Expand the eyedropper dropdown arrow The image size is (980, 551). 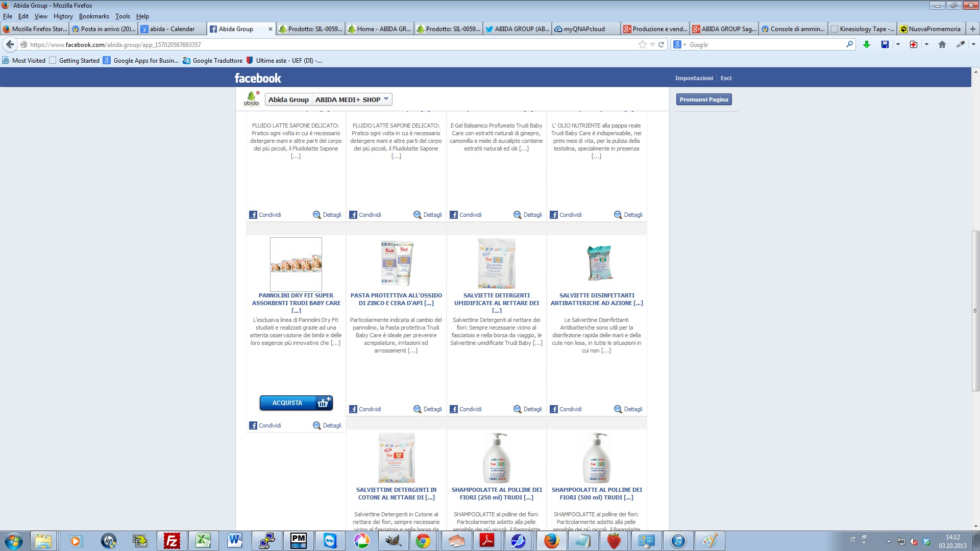coord(973,44)
